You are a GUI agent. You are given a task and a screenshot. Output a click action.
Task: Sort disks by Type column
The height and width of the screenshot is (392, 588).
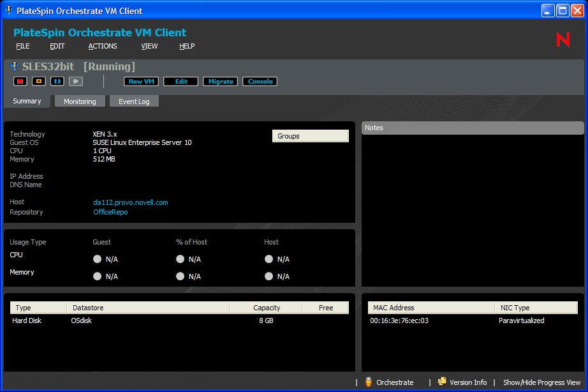click(x=39, y=308)
